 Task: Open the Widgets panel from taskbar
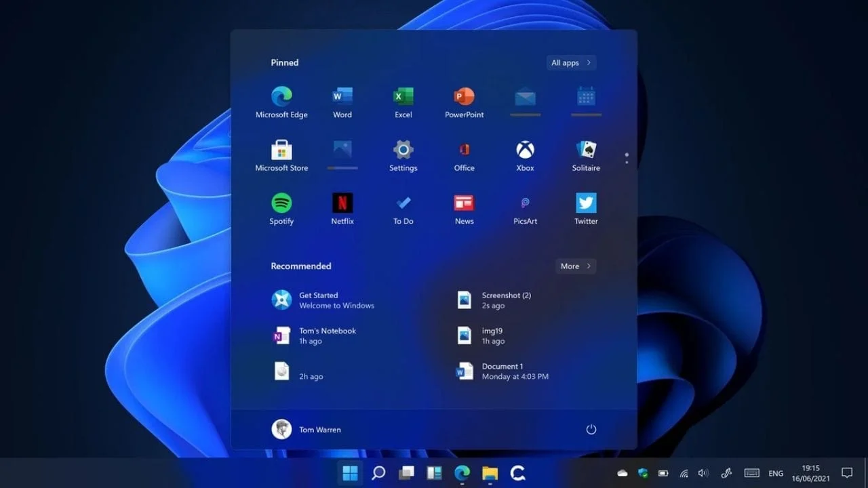click(434, 473)
